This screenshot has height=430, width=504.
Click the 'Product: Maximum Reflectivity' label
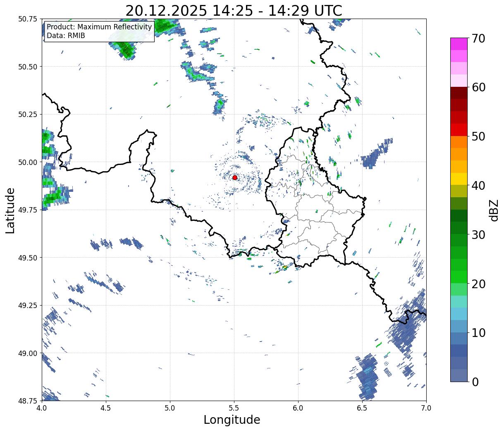(x=99, y=27)
